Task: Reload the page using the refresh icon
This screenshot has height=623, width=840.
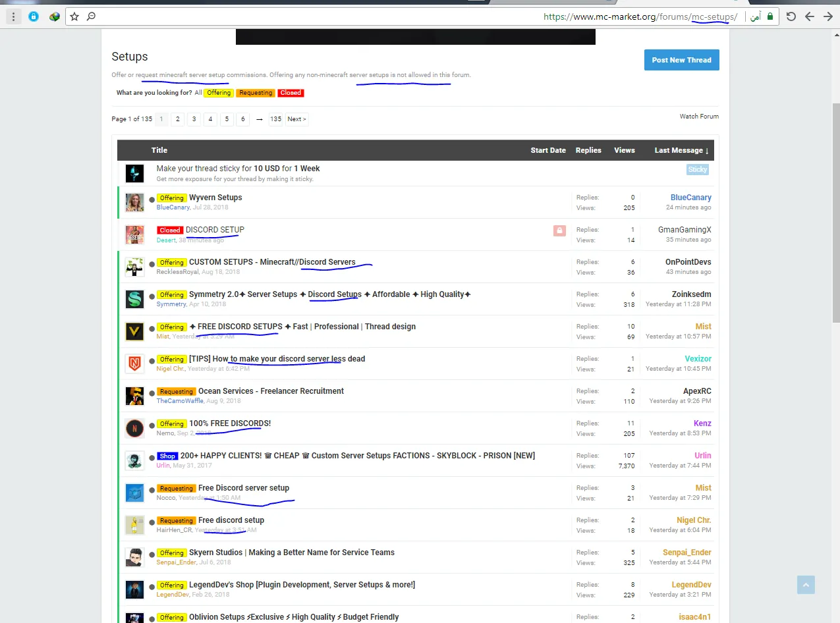Action: click(x=791, y=16)
